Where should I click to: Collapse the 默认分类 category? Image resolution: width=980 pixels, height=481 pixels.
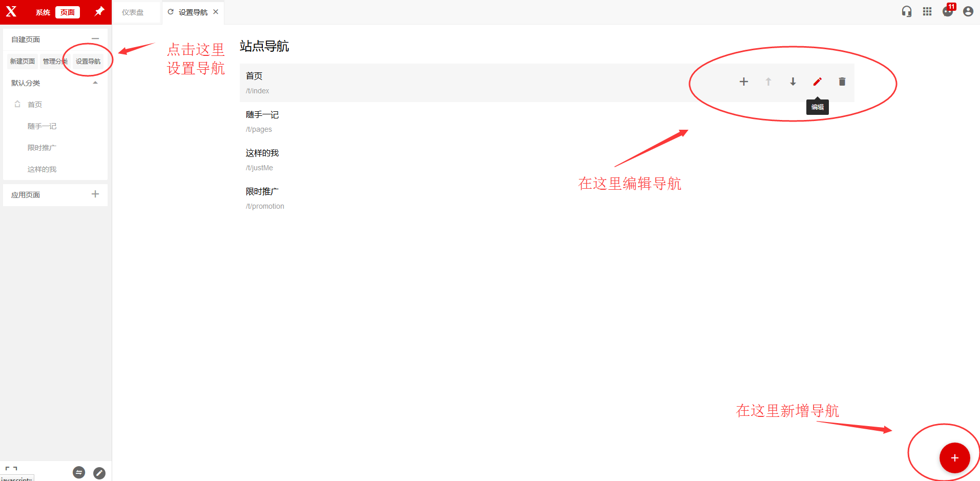pyautogui.click(x=95, y=83)
